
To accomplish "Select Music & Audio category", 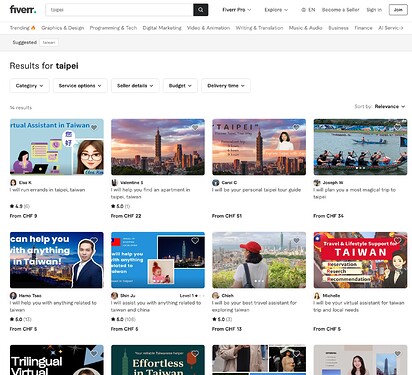I will click(x=305, y=28).
